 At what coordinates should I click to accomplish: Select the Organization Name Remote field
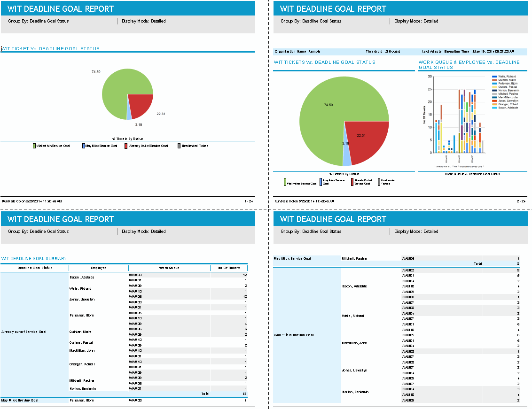pos(297,52)
